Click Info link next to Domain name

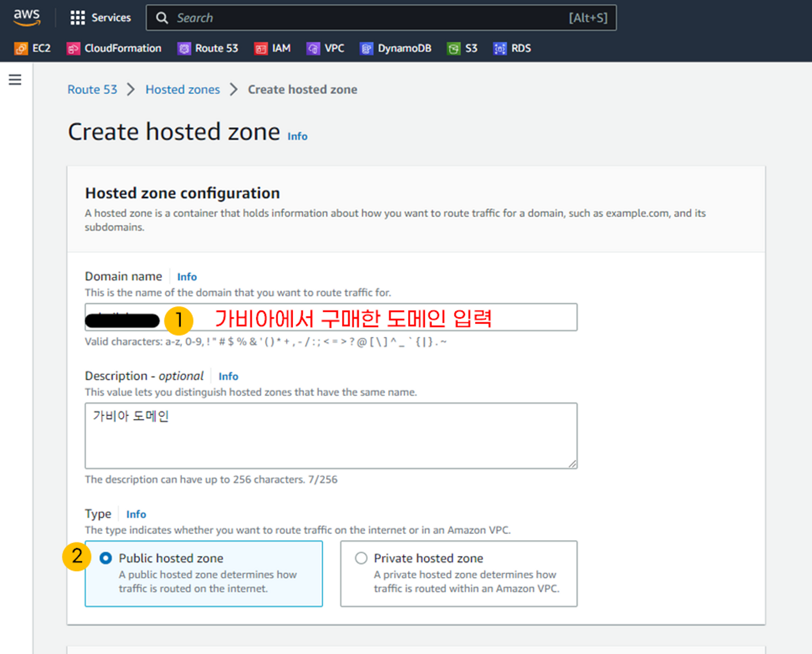coord(187,277)
